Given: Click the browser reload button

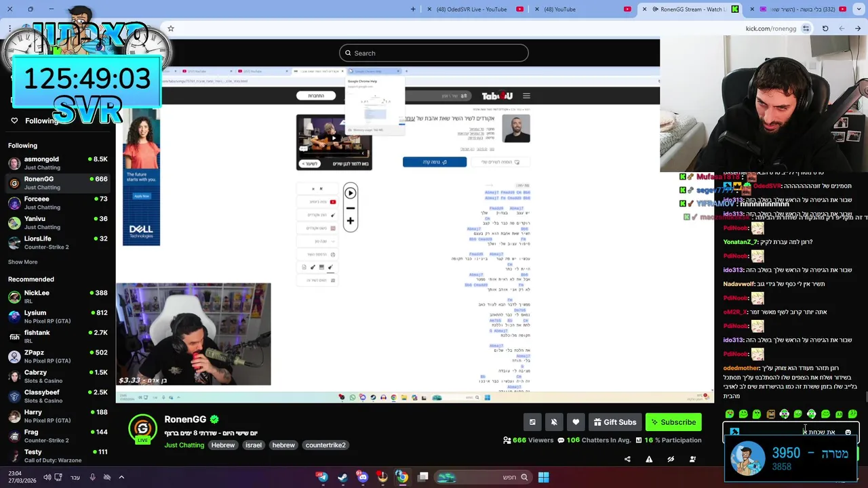Looking at the screenshot, I should (x=825, y=28).
